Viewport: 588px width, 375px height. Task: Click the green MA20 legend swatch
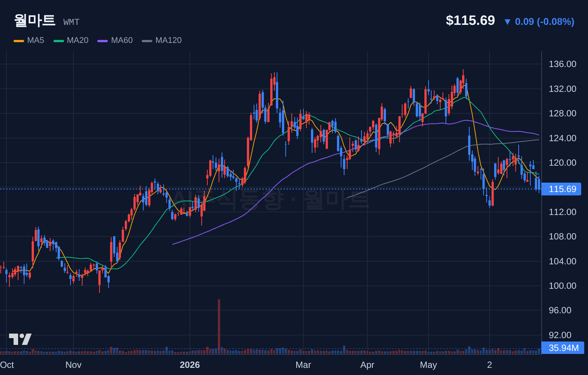point(59,41)
